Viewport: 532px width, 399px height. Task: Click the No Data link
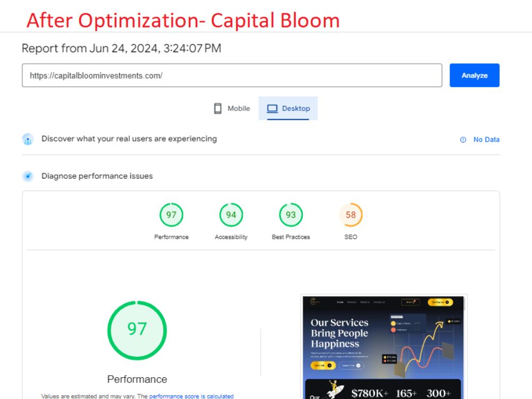pyautogui.click(x=486, y=139)
